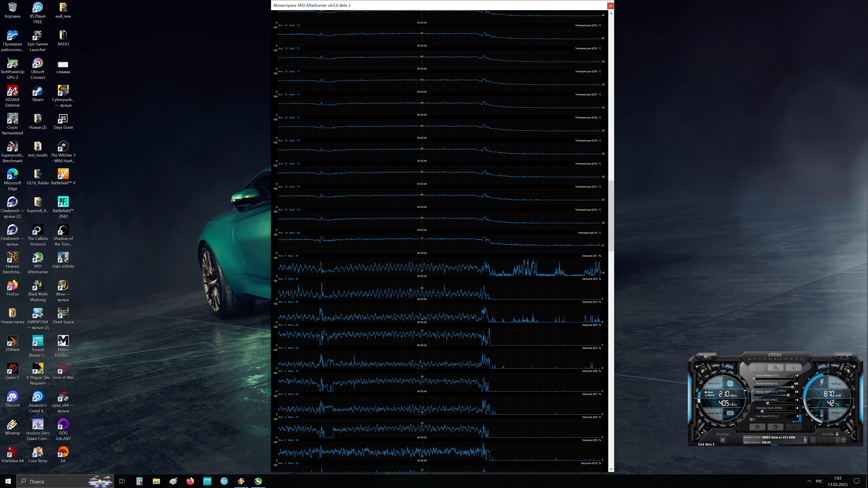Toggle the profile lock padlock
Screen dimensions: 868x488
point(837,434)
